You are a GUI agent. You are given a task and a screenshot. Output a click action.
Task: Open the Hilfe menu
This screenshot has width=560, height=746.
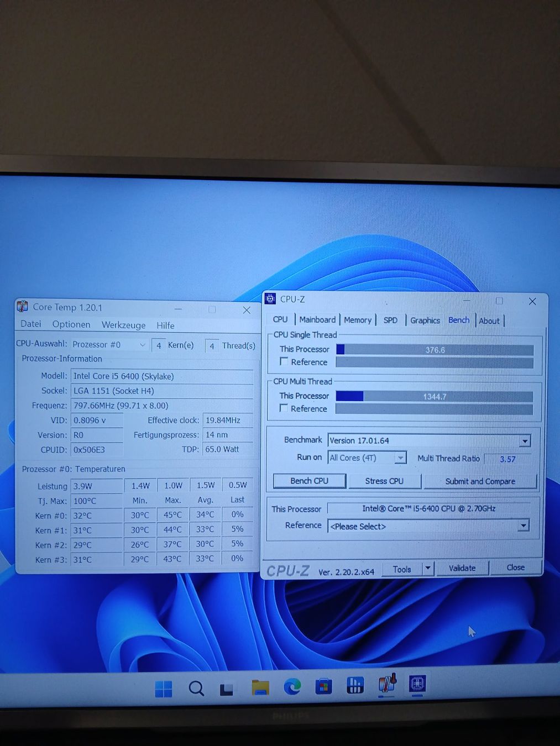coord(165,325)
